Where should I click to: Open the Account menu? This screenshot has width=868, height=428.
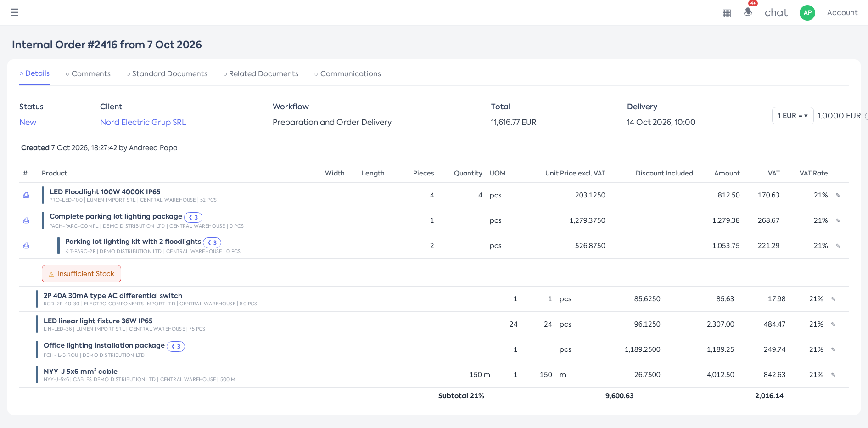click(x=842, y=13)
